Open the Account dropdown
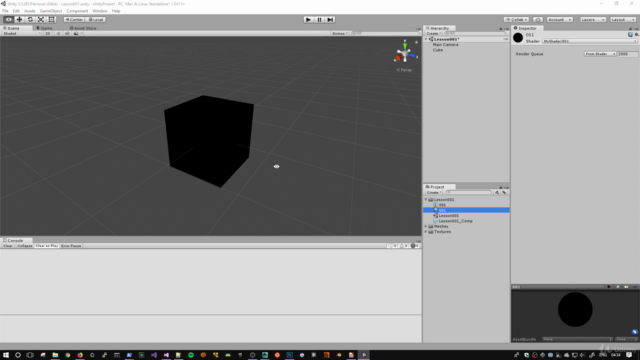This screenshot has height=360, width=640. point(560,20)
